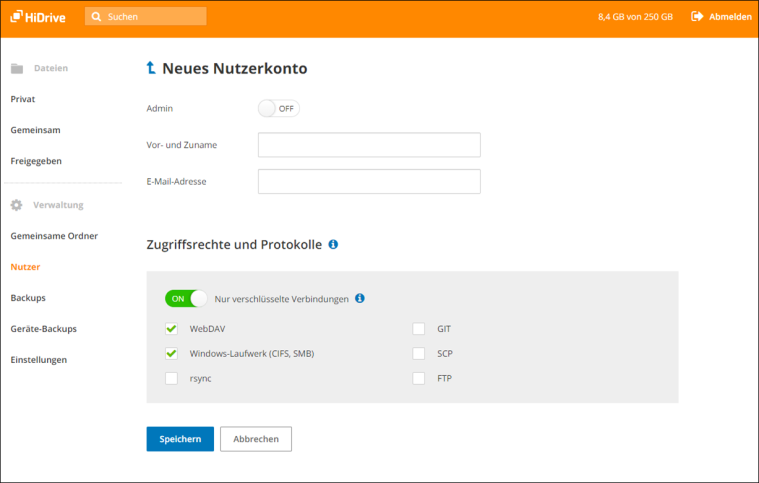Open Freigegeben in the sidebar
Screen dimensions: 759x483
[x=36, y=161]
